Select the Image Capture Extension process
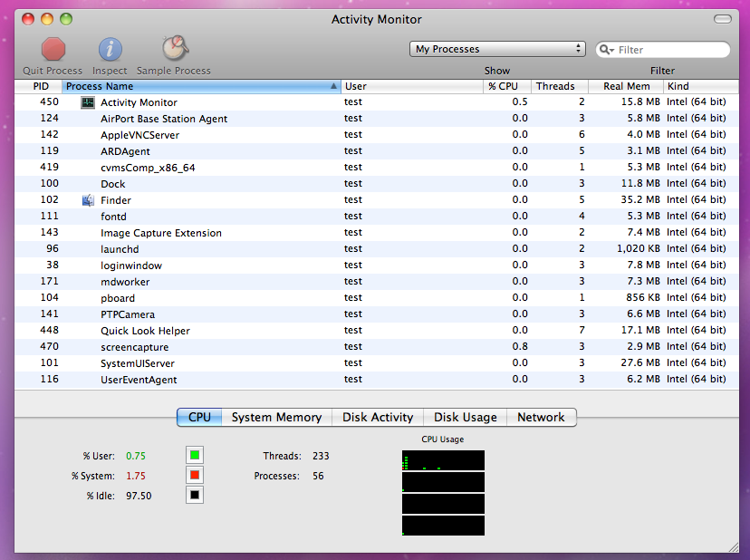Viewport: 750px width, 560px height. coord(377,233)
